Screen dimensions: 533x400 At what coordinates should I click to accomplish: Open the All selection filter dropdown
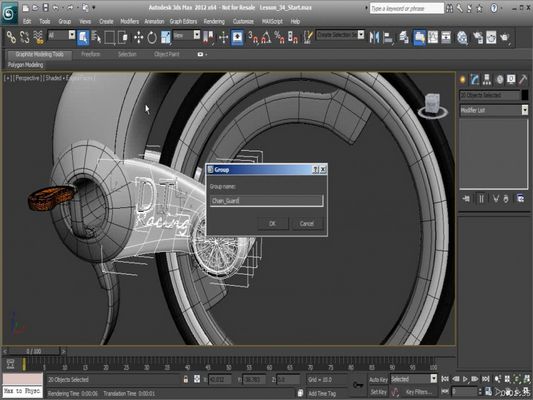pos(62,35)
